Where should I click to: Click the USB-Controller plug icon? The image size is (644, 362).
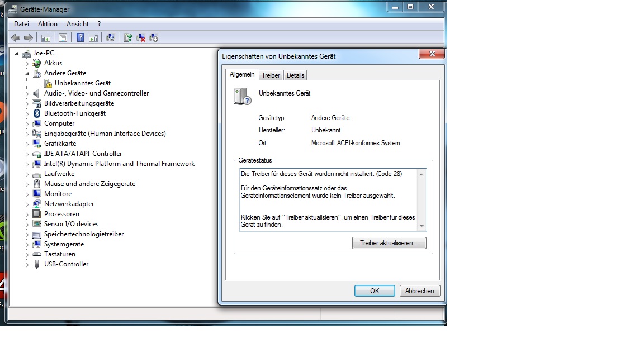[x=37, y=264]
